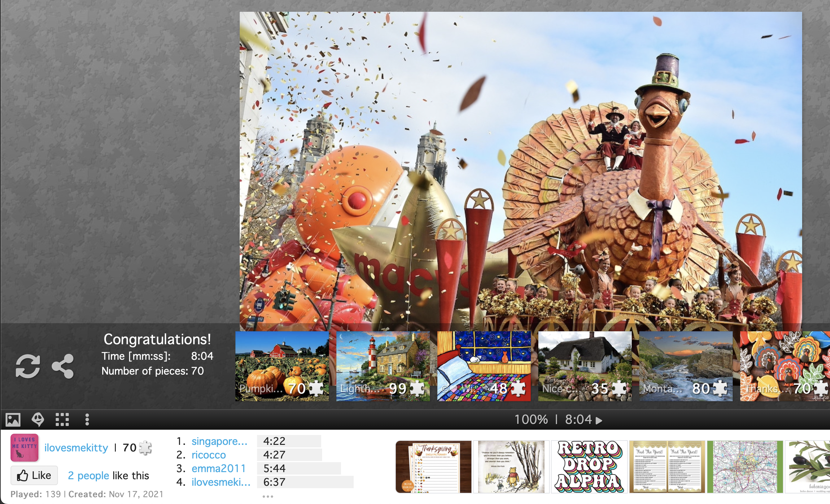
Task: Open the singapore... leaderboard entry
Action: tap(219, 441)
